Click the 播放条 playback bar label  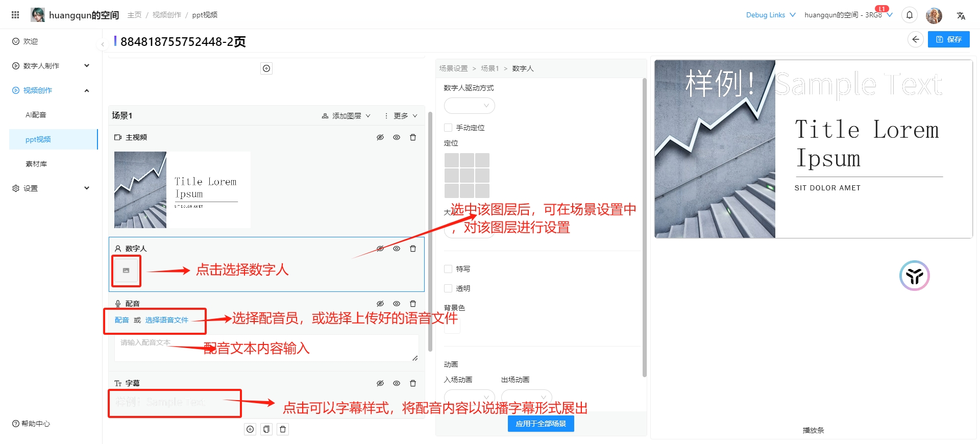click(813, 430)
